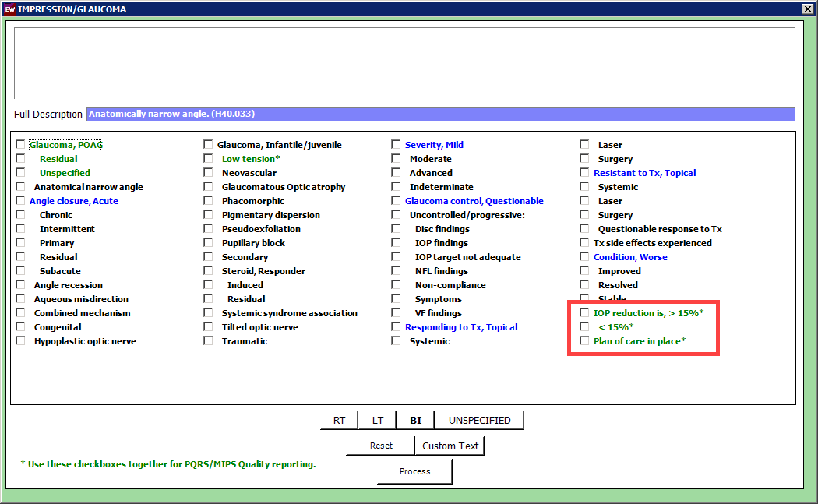Viewport: 818px width, 504px height.
Task: Tick the Tx side effects experienced checkbox
Action: [x=584, y=243]
